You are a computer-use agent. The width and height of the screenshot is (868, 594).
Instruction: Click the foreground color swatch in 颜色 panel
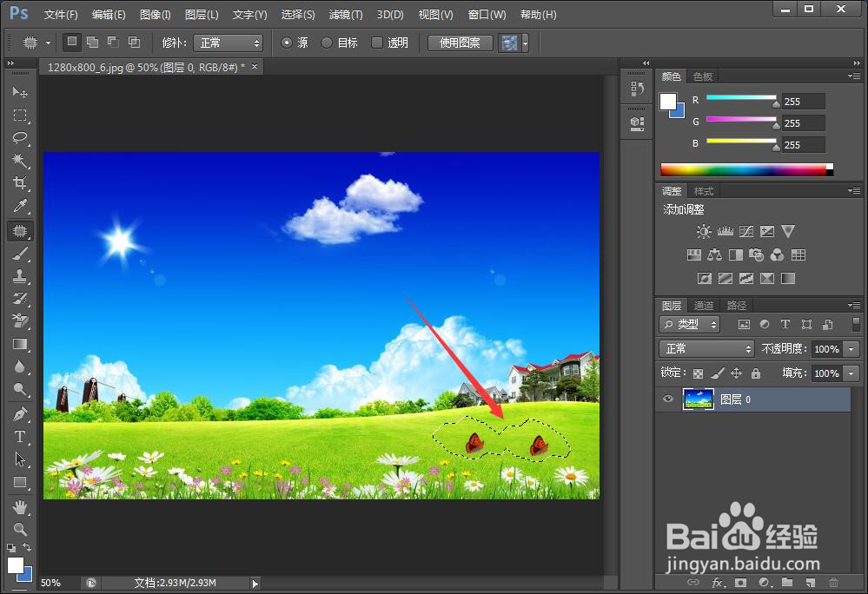point(668,102)
